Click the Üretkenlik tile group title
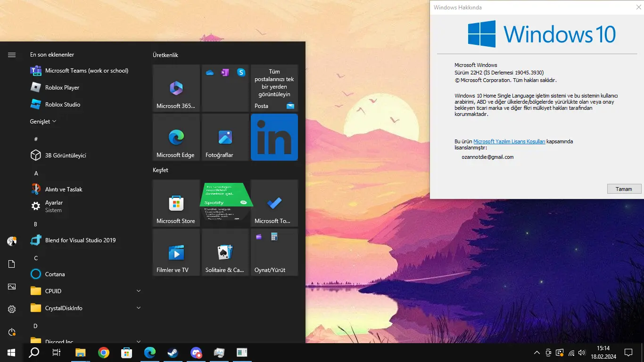This screenshot has width=644, height=362. pos(165,55)
